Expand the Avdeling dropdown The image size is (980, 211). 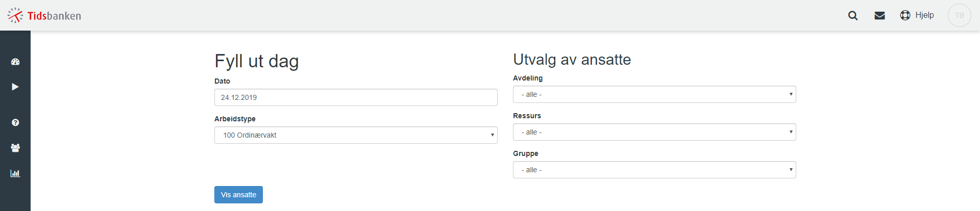coord(654,94)
